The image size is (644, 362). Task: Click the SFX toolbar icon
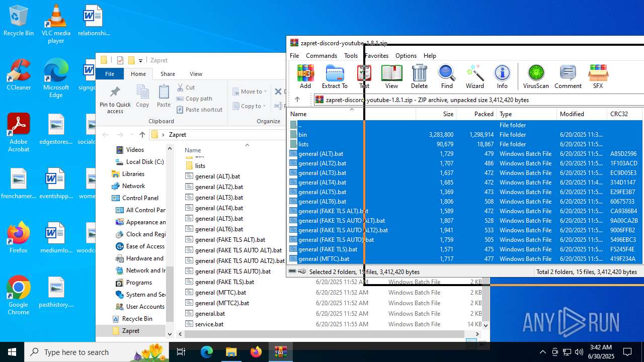point(598,76)
